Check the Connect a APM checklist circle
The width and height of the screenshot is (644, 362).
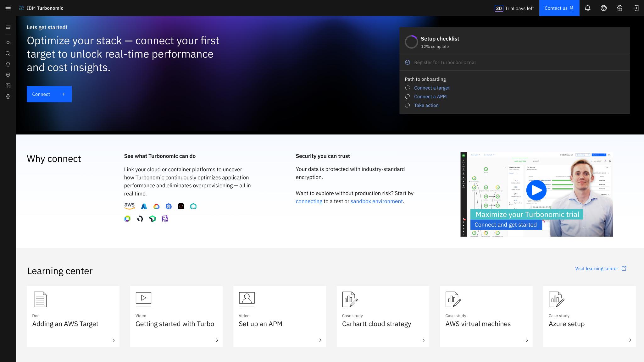(x=408, y=97)
